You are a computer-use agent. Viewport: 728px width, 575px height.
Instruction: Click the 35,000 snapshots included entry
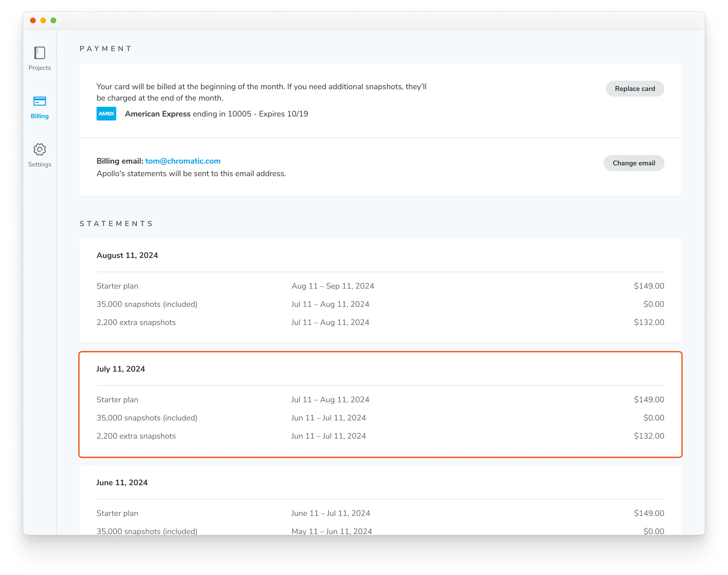pyautogui.click(x=147, y=304)
